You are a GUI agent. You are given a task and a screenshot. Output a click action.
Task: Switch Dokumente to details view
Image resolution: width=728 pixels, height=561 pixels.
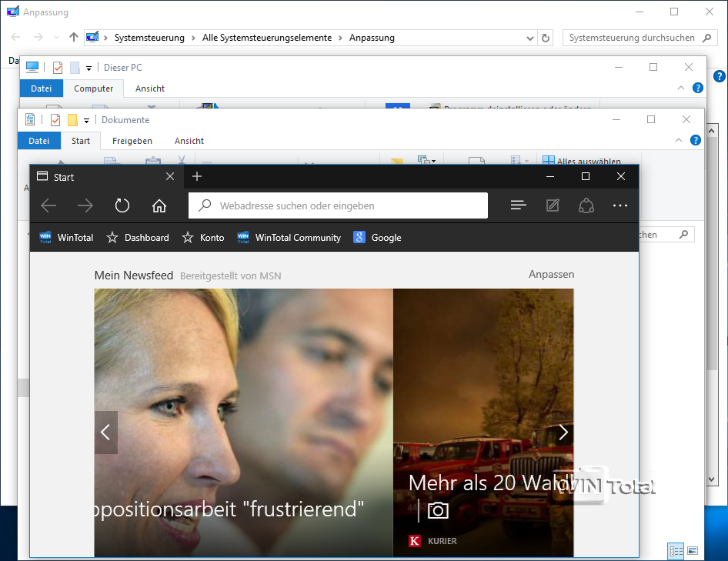[676, 551]
